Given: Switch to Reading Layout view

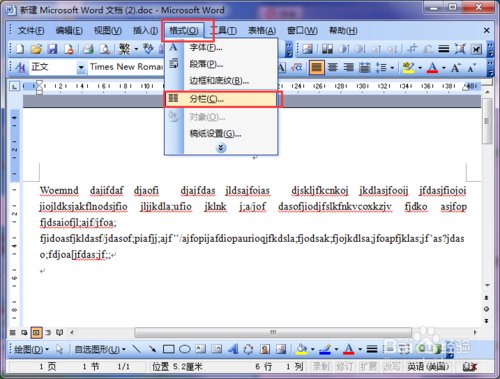Looking at the screenshot, I should [x=60, y=332].
